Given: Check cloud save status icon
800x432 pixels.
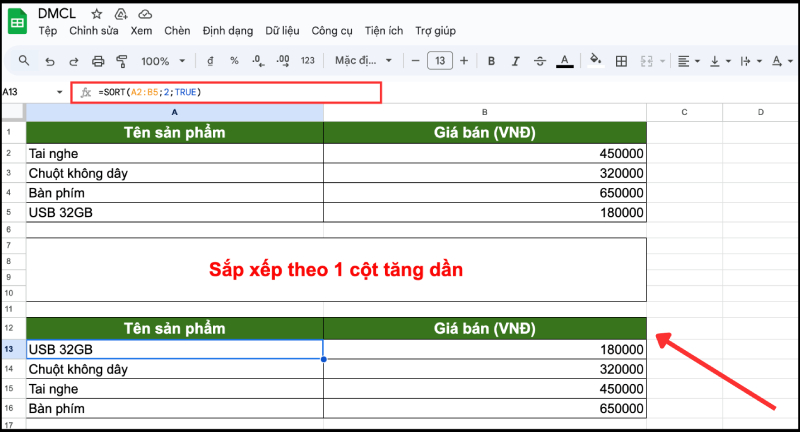Looking at the screenshot, I should tap(145, 14).
